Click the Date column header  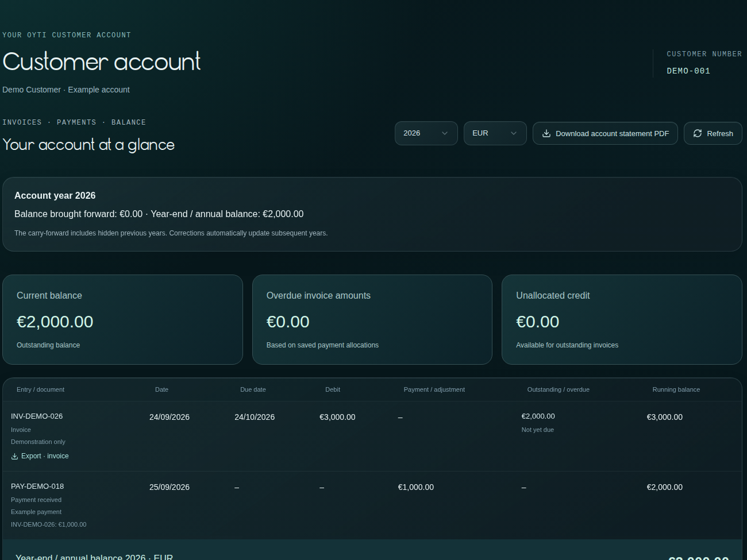161,389
